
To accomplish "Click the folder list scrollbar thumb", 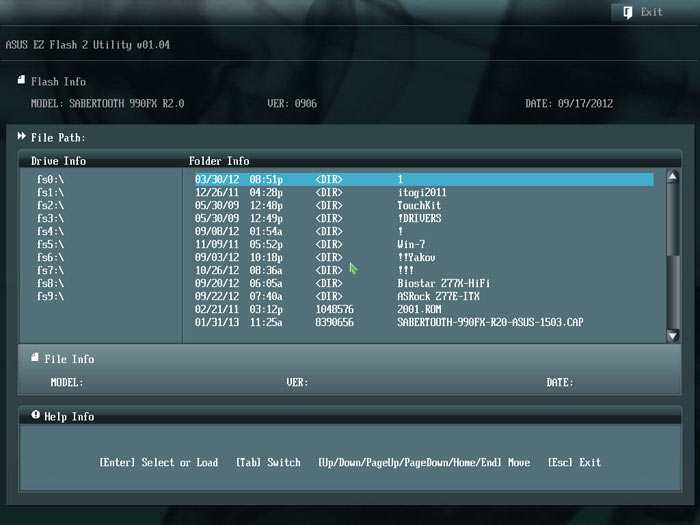I will (x=673, y=219).
